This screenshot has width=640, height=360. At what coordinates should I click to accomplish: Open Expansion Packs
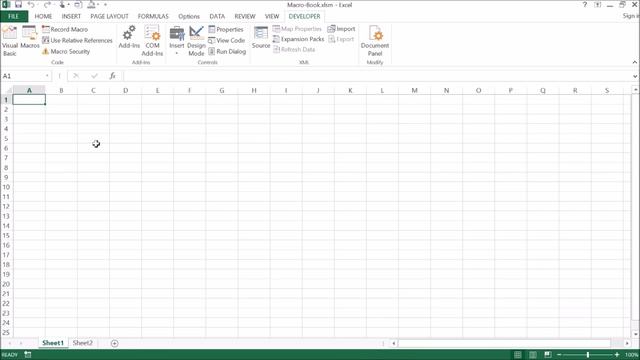(x=298, y=39)
